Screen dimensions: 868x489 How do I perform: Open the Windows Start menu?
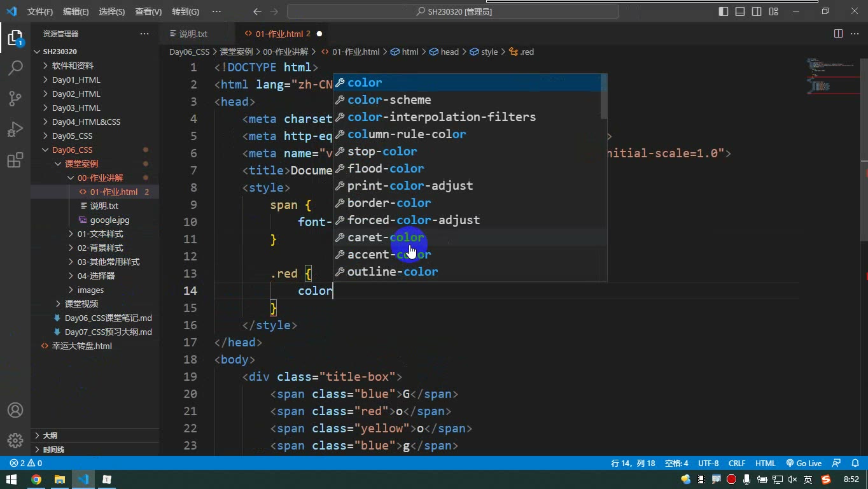point(11,479)
